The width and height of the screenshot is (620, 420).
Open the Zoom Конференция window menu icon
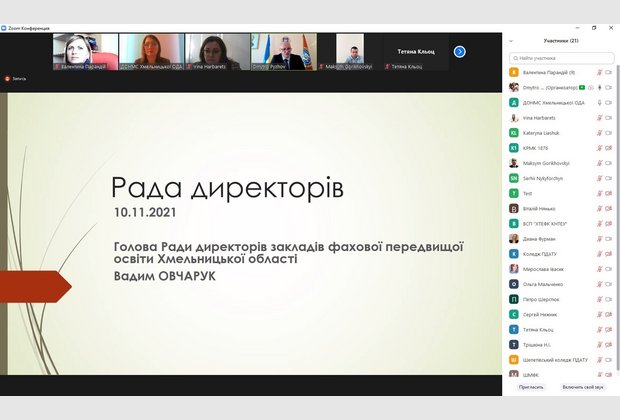[4, 28]
